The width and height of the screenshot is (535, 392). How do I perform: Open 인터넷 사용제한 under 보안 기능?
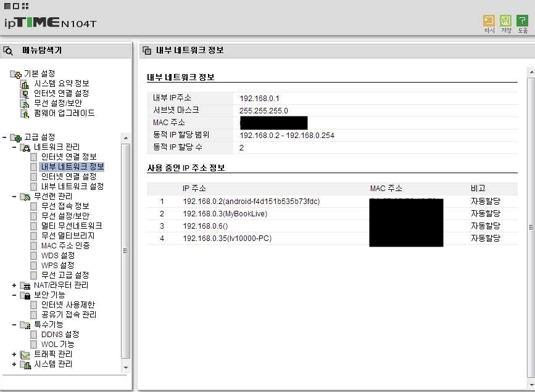(x=68, y=304)
